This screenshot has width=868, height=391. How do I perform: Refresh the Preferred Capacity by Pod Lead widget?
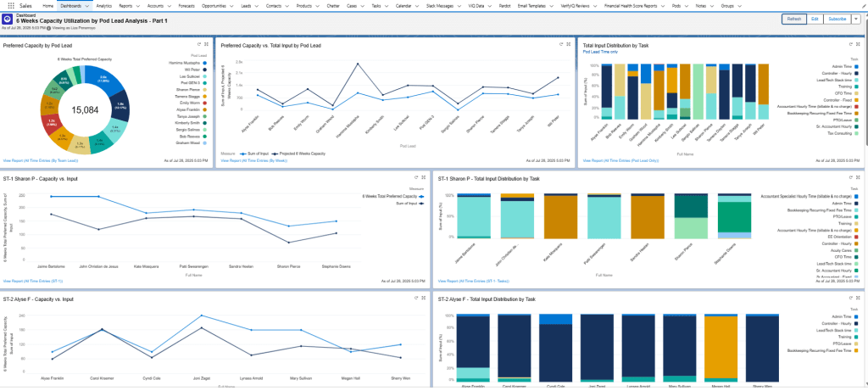[198, 45]
